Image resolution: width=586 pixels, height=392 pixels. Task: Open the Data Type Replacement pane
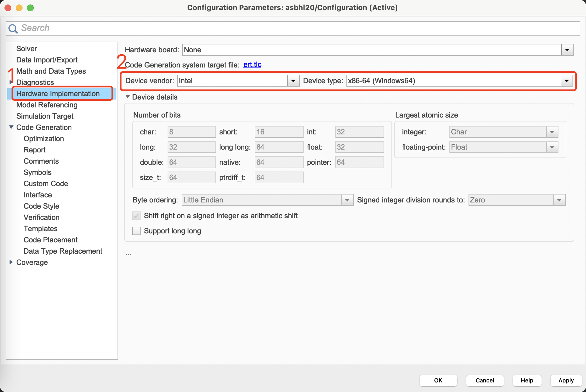pos(63,251)
